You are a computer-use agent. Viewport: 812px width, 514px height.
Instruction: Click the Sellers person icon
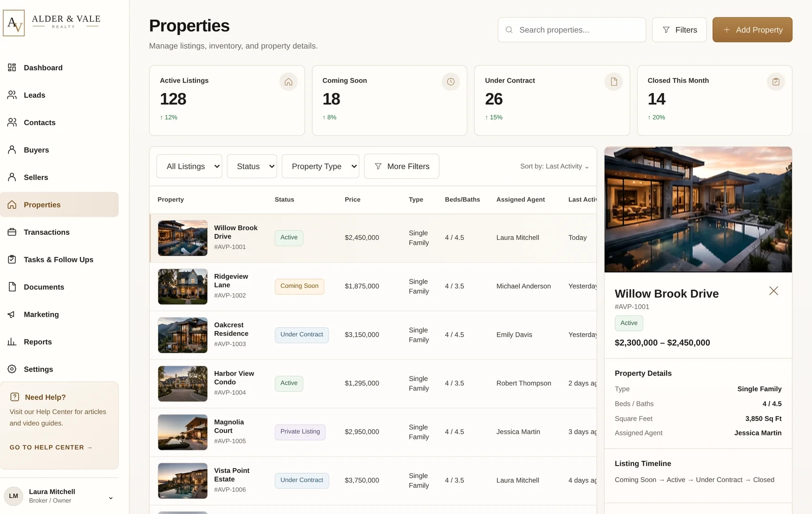12,177
